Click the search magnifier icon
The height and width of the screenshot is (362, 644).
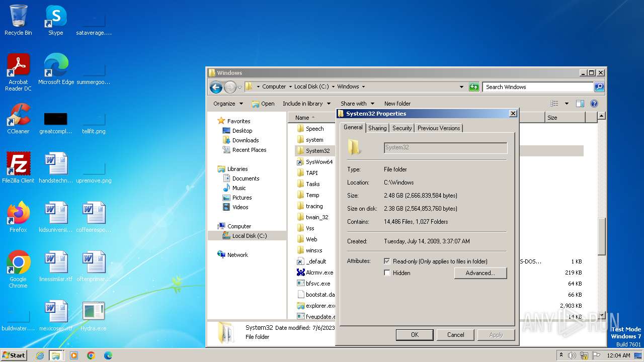[599, 87]
